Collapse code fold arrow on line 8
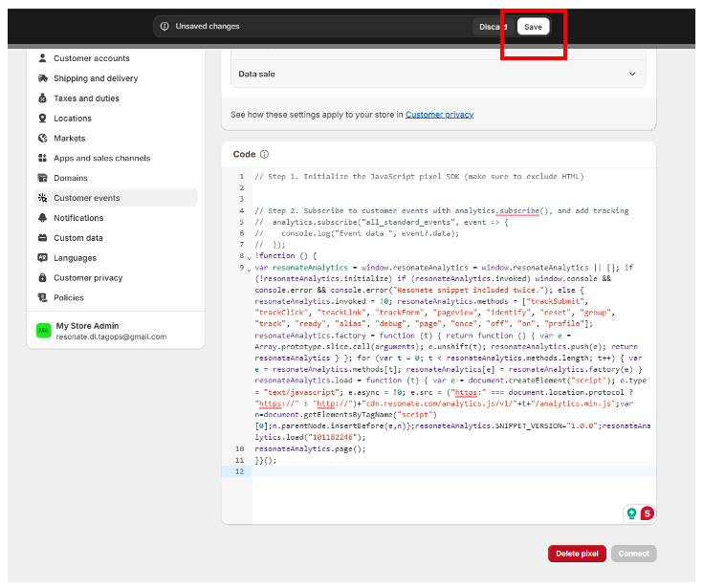This screenshot has width=703, height=588. (249, 258)
